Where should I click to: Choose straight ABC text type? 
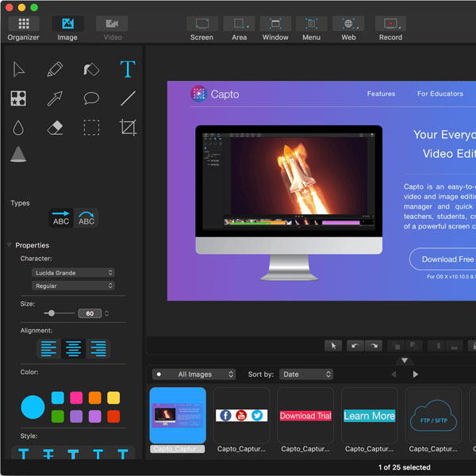point(61,217)
